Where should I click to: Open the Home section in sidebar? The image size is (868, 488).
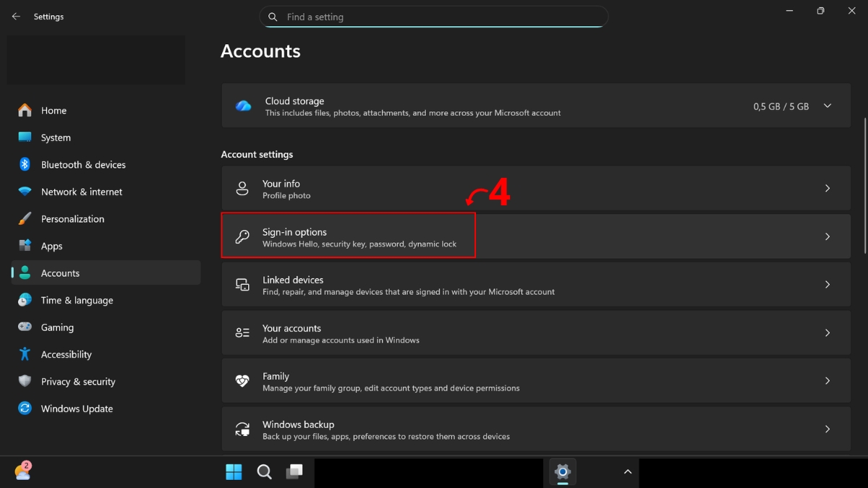54,110
